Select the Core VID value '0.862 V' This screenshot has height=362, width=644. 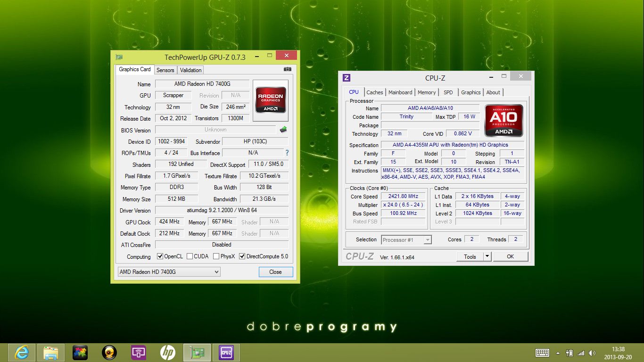462,133
